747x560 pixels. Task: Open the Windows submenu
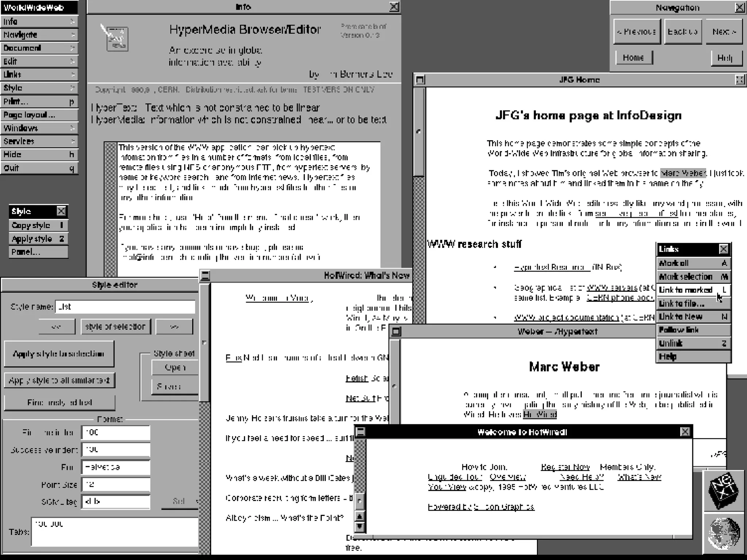[x=39, y=128]
